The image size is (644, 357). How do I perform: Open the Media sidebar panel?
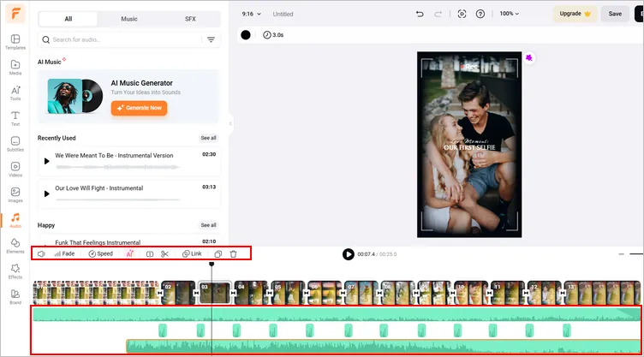point(15,68)
